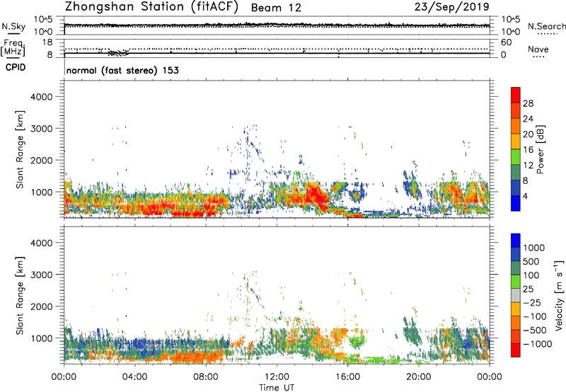The height and width of the screenshot is (392, 566).
Task: Click the yellow 16-20 dB colorbar segment
Action: 516,141
